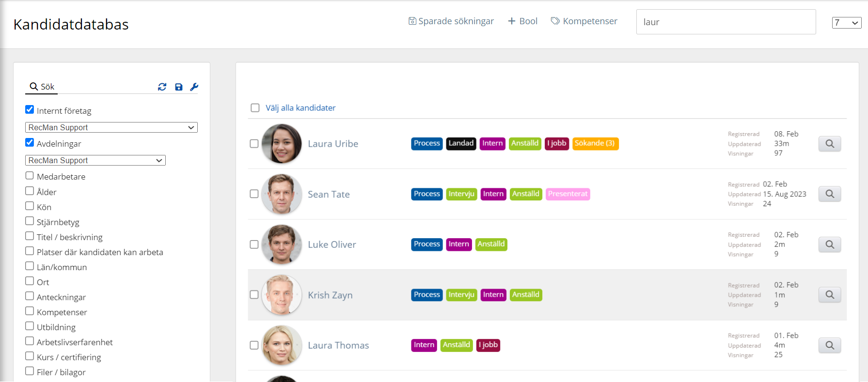Uncheck the Internt företag checkbox
The width and height of the screenshot is (868, 382).
tap(30, 109)
